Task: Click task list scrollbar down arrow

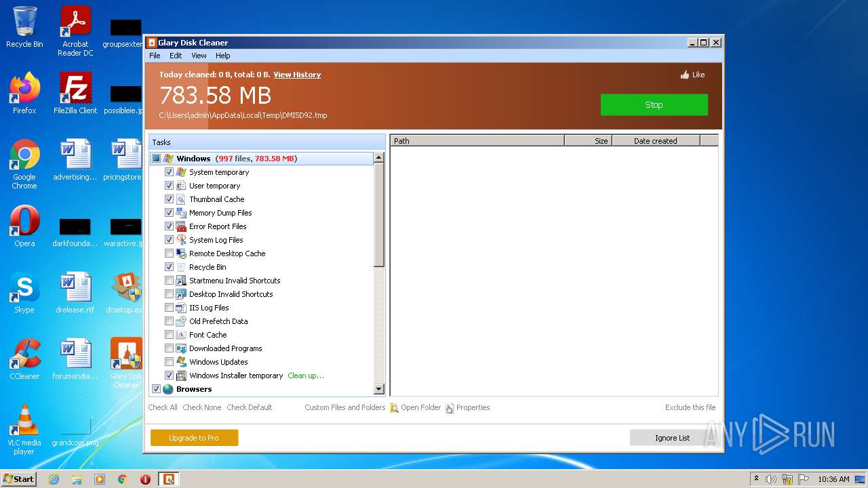Action: click(x=379, y=389)
